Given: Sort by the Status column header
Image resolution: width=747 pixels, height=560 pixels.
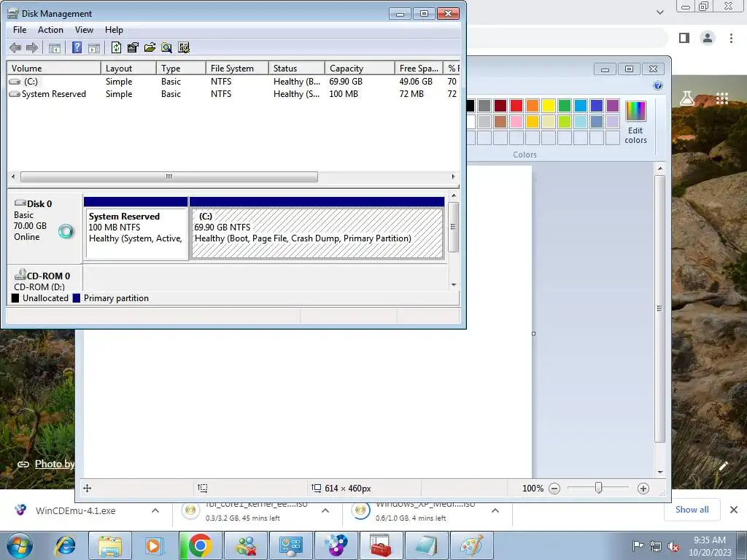Looking at the screenshot, I should click(297, 68).
